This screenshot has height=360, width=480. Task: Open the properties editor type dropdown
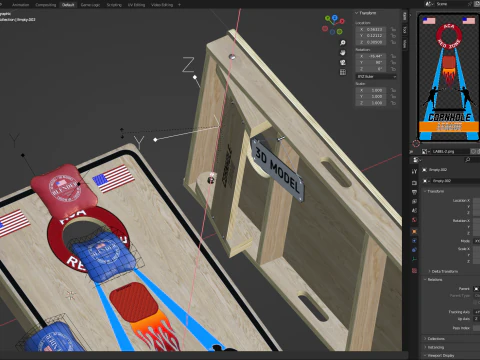click(x=417, y=160)
